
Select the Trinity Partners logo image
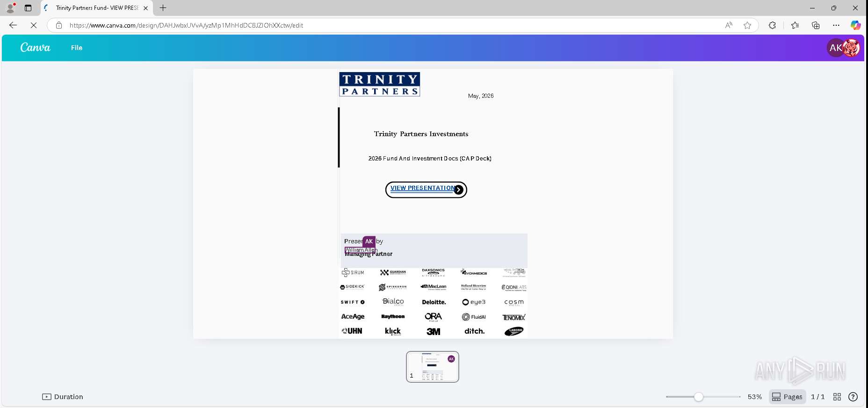380,84
